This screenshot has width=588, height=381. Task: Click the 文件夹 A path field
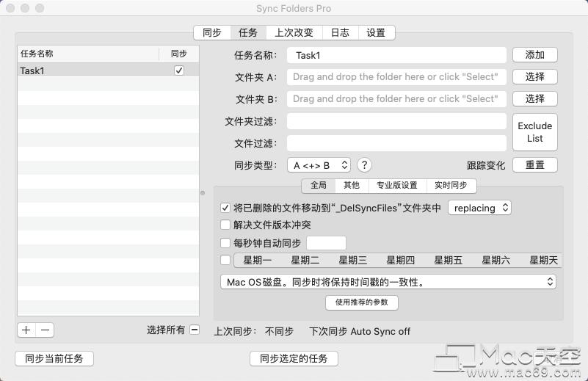[x=396, y=77]
